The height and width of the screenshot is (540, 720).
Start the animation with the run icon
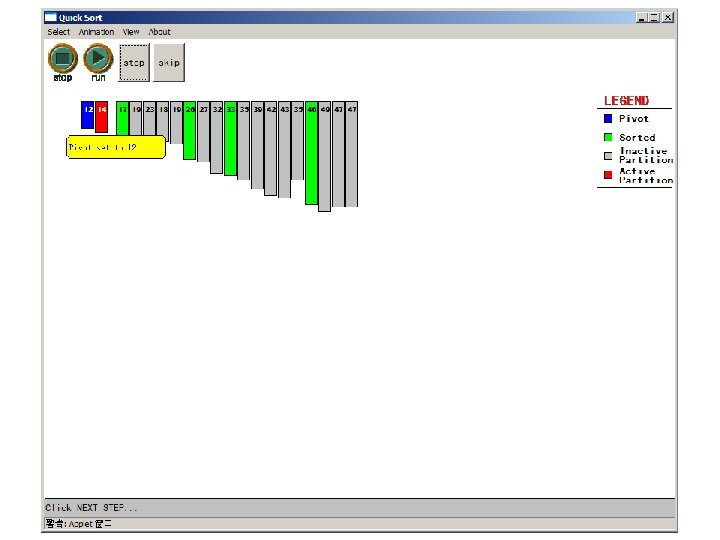pyautogui.click(x=98, y=58)
